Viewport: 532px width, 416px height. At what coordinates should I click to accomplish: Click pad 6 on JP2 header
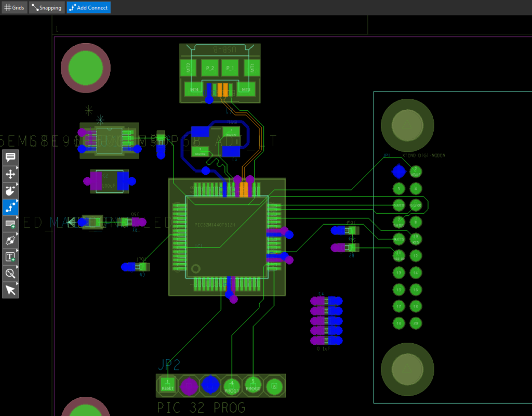[274, 386]
